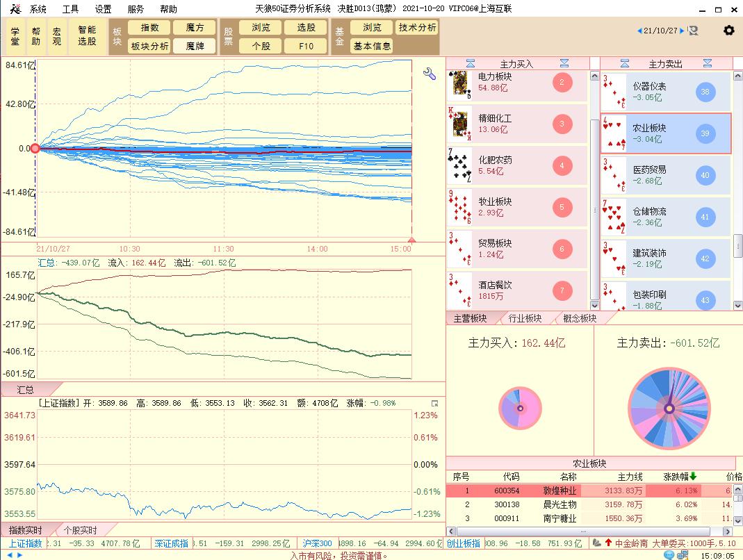Switch to the 个股实时 tab
743x560 pixels.
click(80, 530)
